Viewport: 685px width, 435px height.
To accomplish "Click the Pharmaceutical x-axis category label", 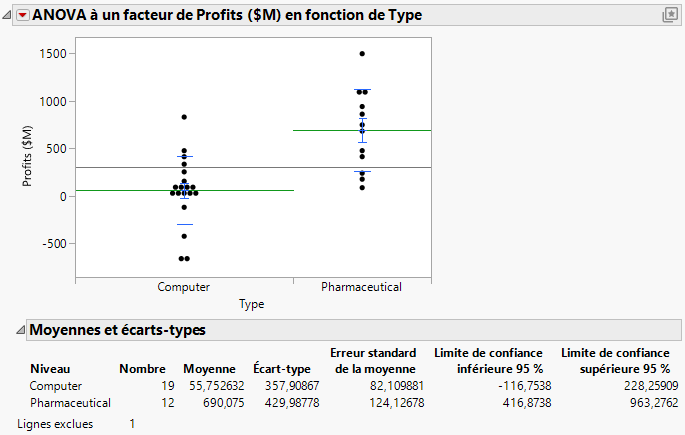I will 362,287.
